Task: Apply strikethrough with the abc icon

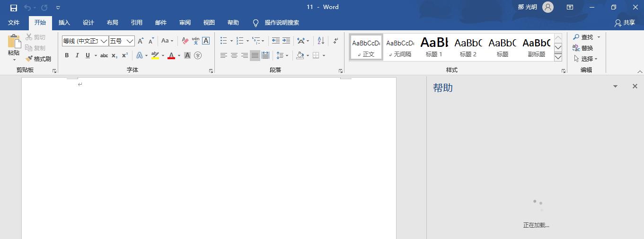Action: pyautogui.click(x=104, y=56)
